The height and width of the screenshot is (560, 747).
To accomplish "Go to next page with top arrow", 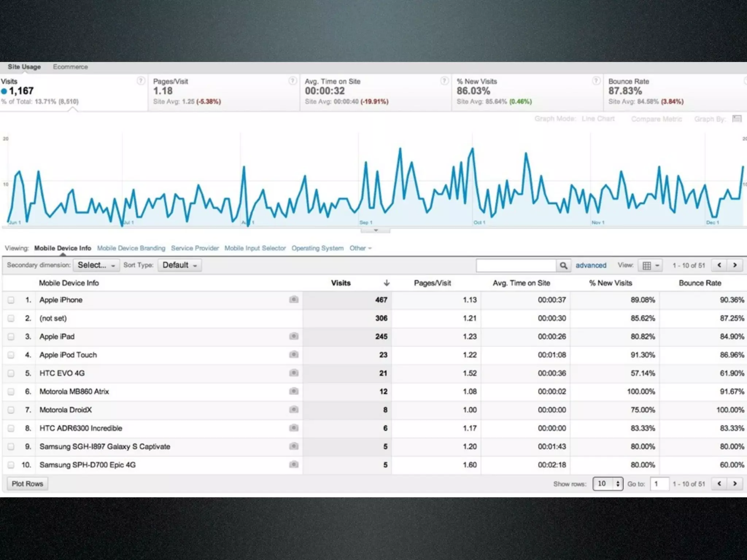I will pos(735,265).
